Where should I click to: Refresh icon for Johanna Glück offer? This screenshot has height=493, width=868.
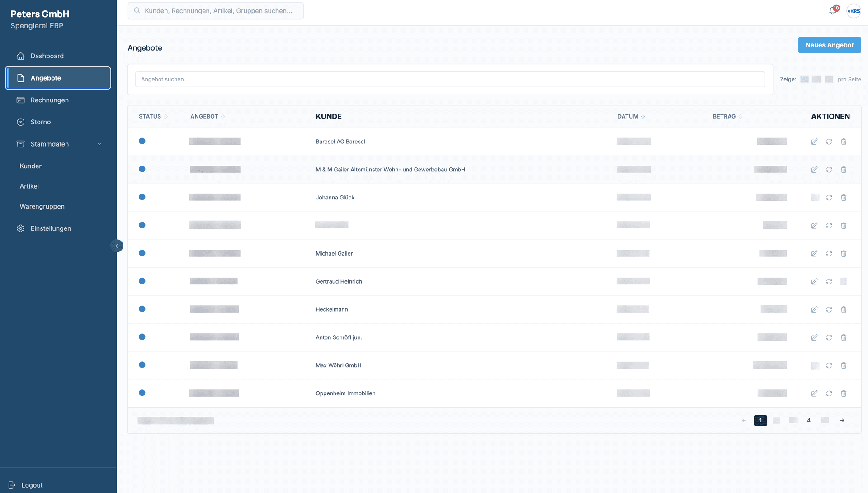pyautogui.click(x=829, y=198)
